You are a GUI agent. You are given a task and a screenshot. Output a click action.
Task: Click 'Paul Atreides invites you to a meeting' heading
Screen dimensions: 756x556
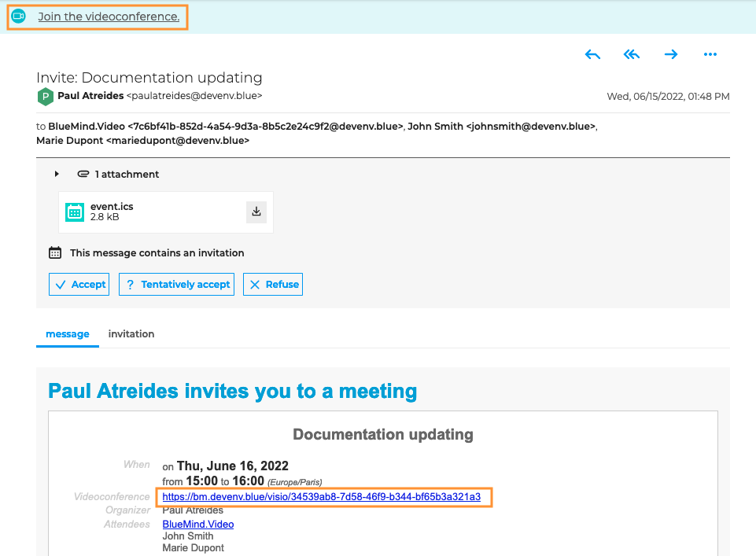pos(232,391)
